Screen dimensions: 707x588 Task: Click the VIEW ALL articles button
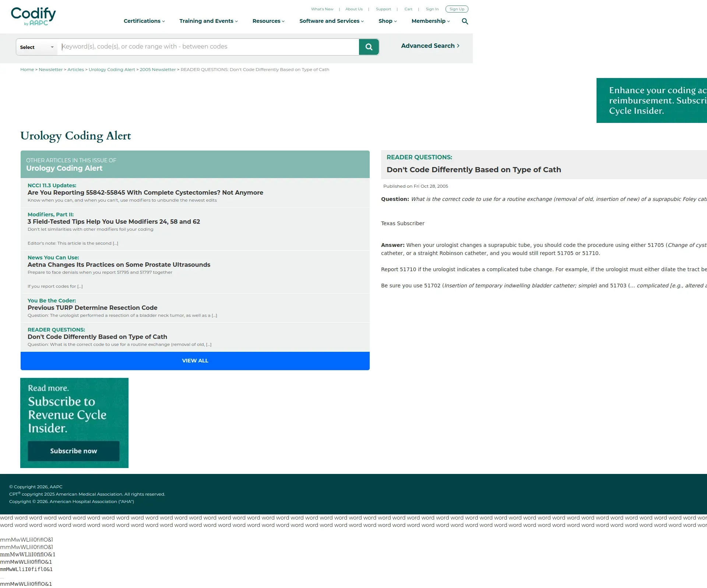click(195, 361)
